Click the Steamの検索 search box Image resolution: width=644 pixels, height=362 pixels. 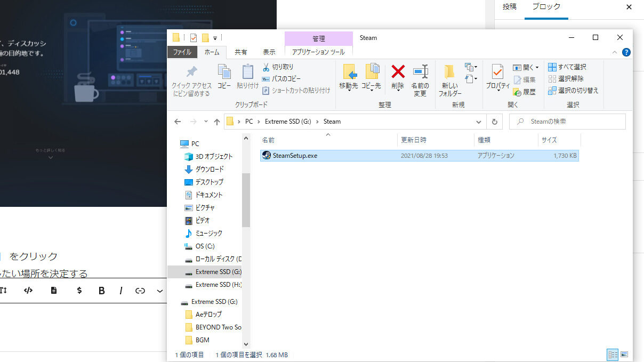[x=567, y=122]
